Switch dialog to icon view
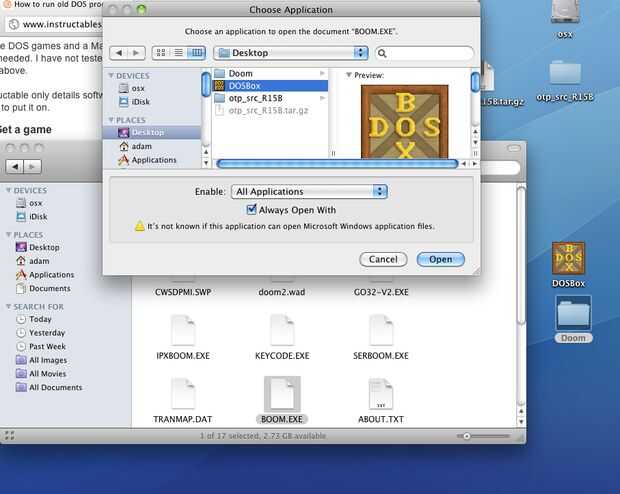 [161, 53]
